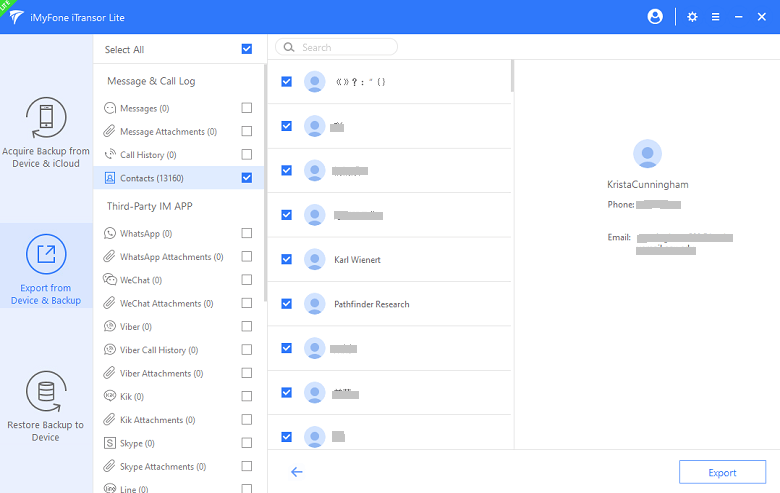Tick the Skype (0) checkbox
Viewport: 780px width, 493px height.
point(247,443)
